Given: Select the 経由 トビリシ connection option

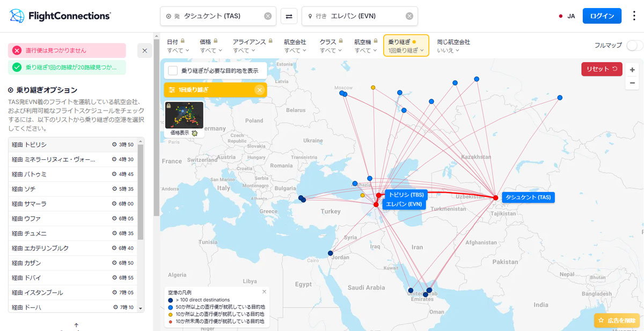Looking at the screenshot, I should 73,145.
